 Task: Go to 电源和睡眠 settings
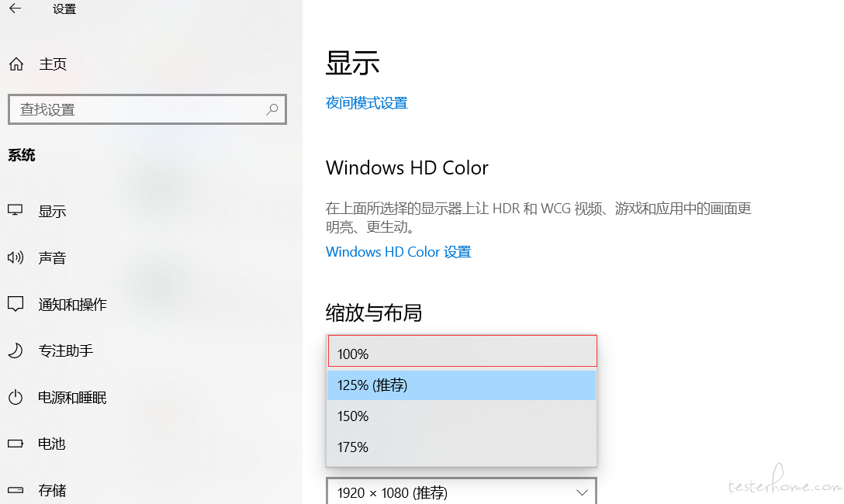[72, 398]
